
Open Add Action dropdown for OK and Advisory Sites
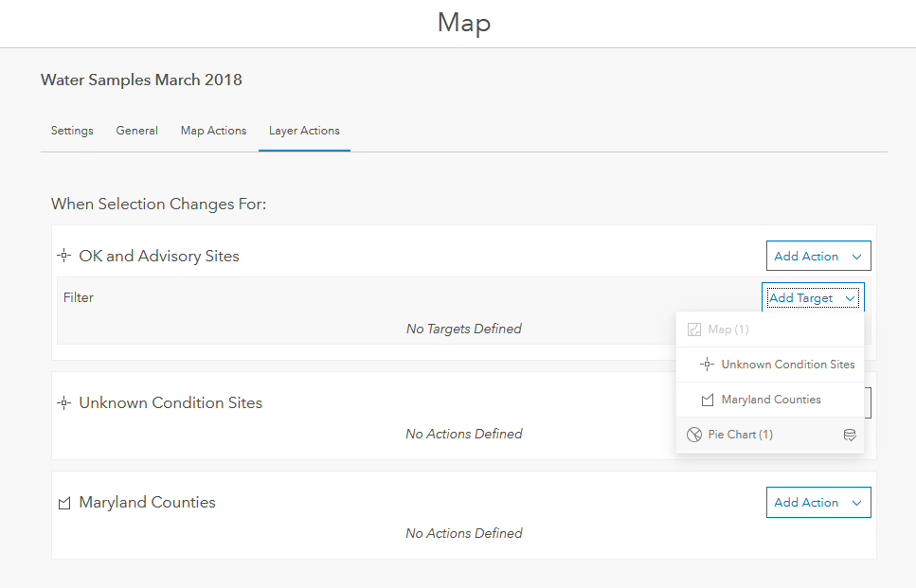[x=817, y=256]
